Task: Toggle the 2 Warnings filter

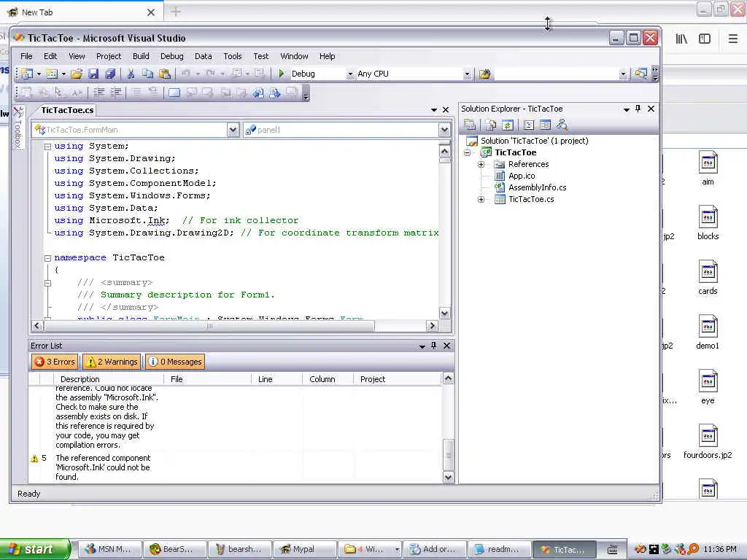Action: point(112,362)
